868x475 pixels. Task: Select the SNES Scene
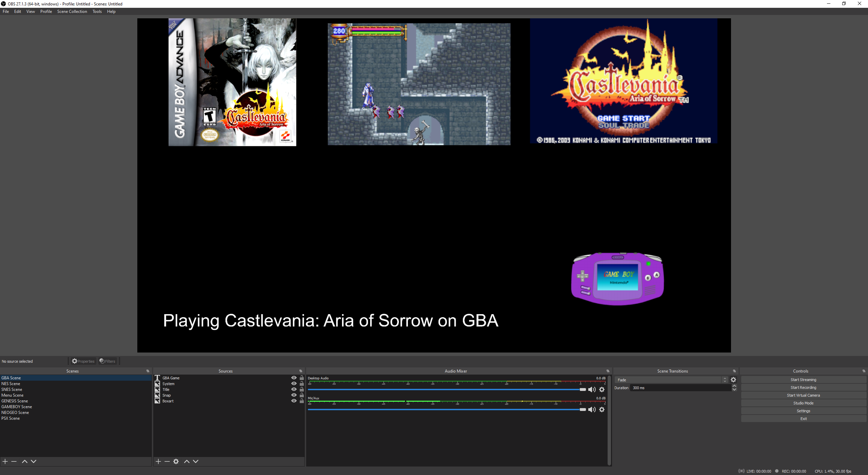76,389
